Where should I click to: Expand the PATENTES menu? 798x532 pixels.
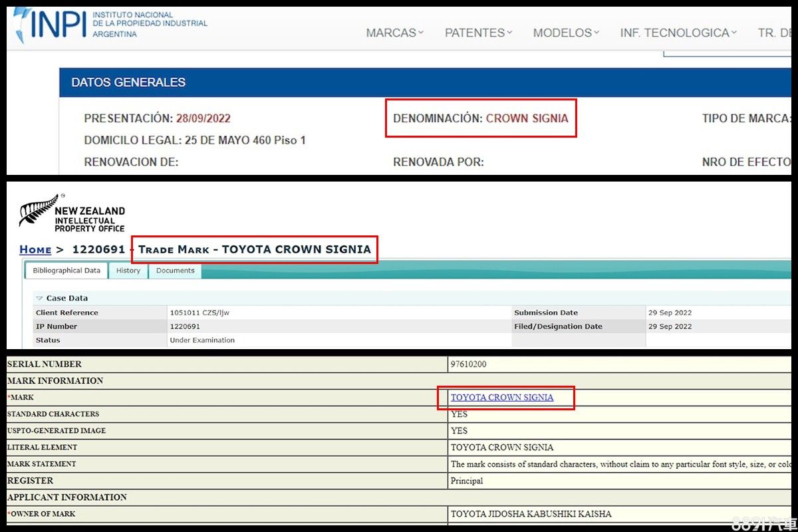[x=478, y=33]
